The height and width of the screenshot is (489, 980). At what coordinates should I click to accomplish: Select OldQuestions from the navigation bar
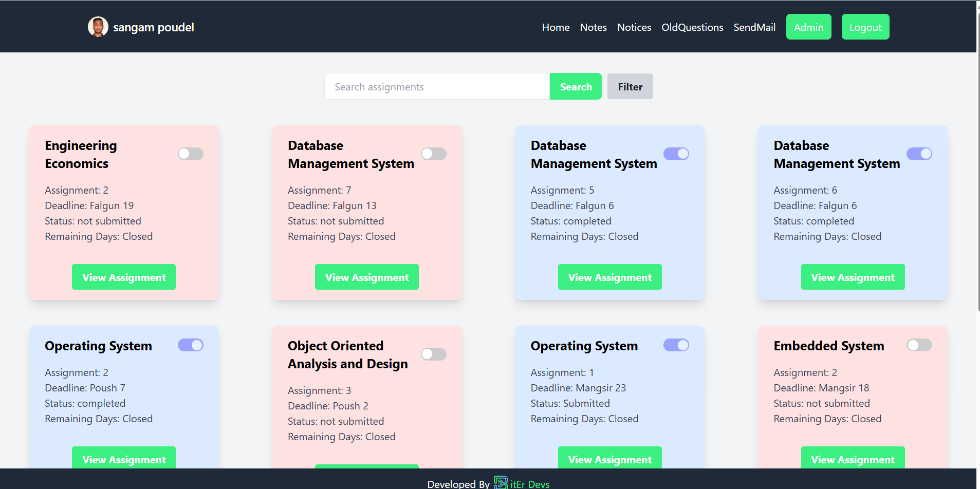(692, 27)
